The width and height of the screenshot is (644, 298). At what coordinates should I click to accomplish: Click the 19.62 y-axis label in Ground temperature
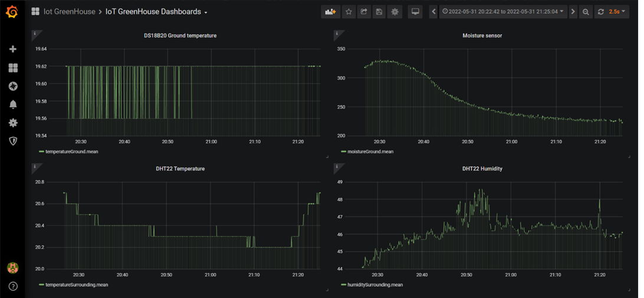pos(41,67)
